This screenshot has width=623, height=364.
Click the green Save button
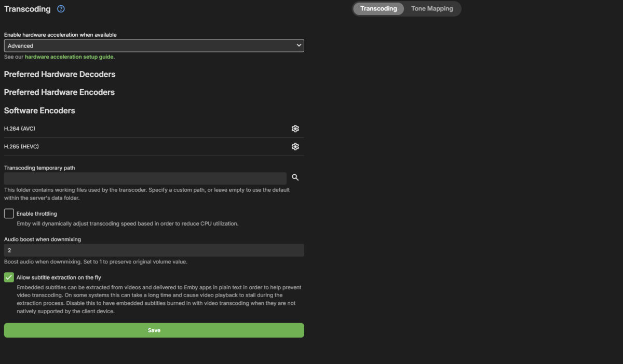tap(154, 330)
